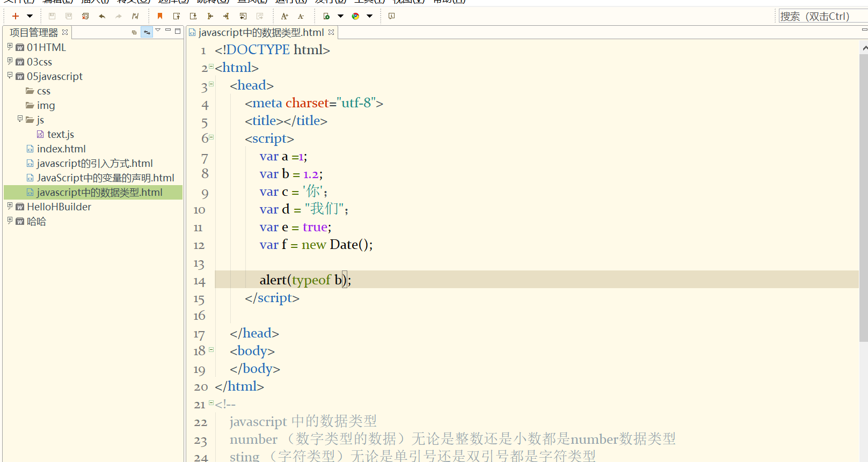This screenshot has width=868, height=462.
Task: Open the project manager view menu triangle
Action: tap(158, 31)
